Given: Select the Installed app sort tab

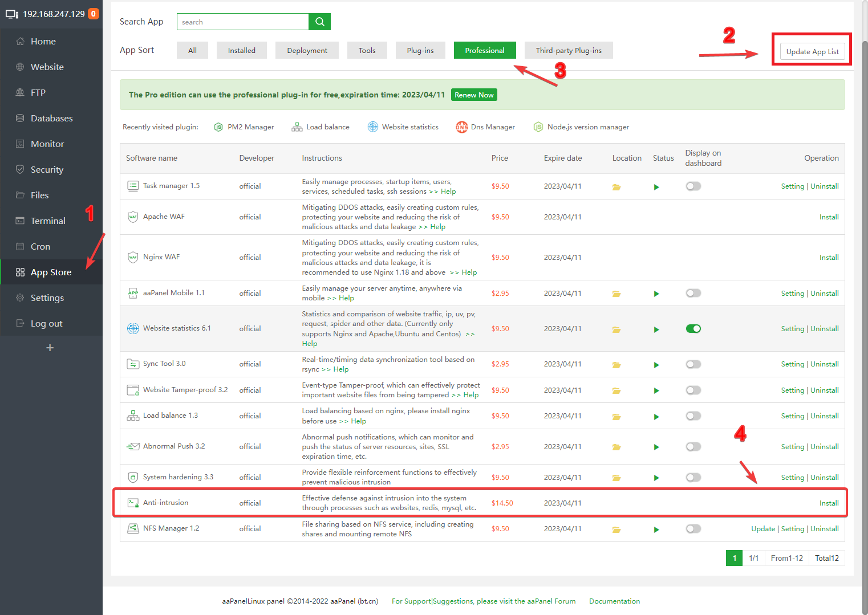Looking at the screenshot, I should pyautogui.click(x=242, y=50).
